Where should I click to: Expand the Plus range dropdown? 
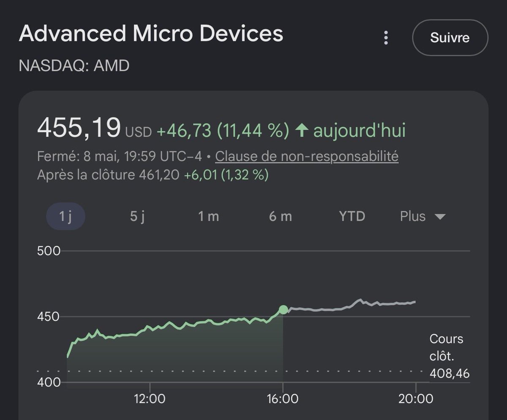click(x=423, y=216)
